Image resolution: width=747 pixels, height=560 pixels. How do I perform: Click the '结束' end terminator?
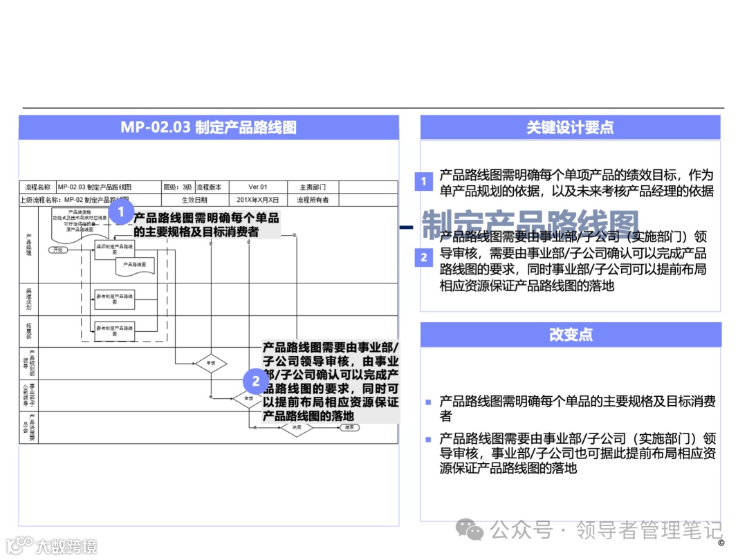tap(350, 428)
